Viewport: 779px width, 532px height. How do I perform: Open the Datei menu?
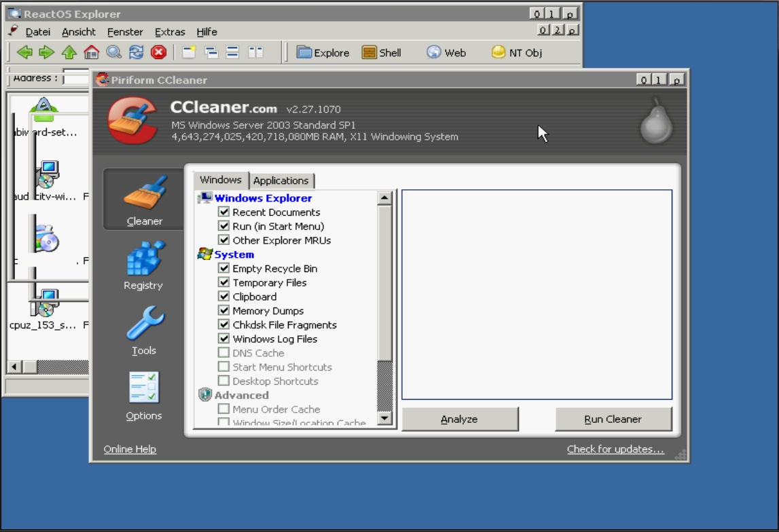point(38,32)
